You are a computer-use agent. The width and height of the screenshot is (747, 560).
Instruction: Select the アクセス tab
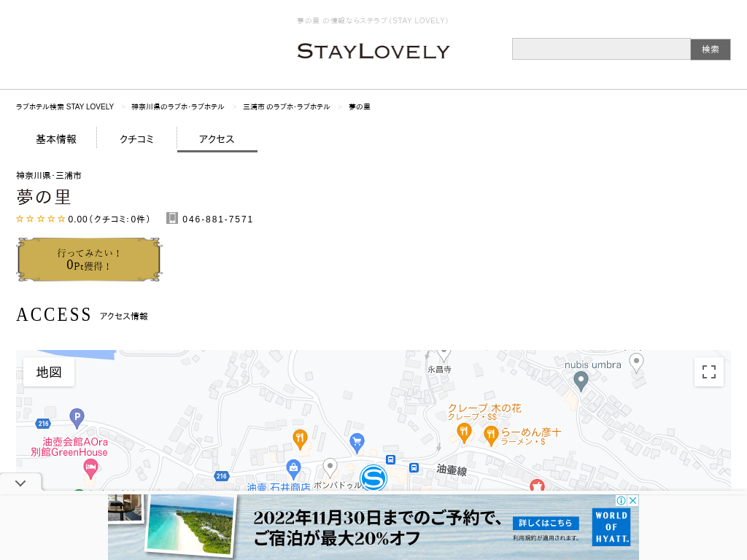[x=217, y=139]
